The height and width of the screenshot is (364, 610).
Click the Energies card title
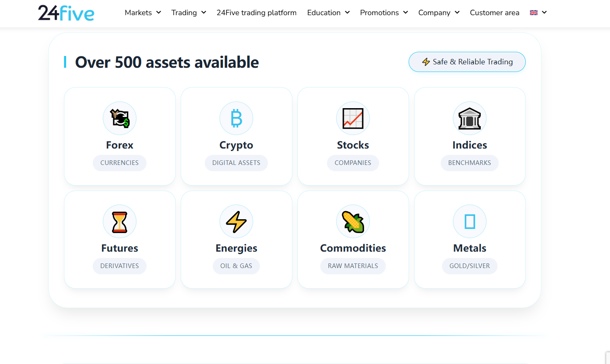(x=236, y=248)
